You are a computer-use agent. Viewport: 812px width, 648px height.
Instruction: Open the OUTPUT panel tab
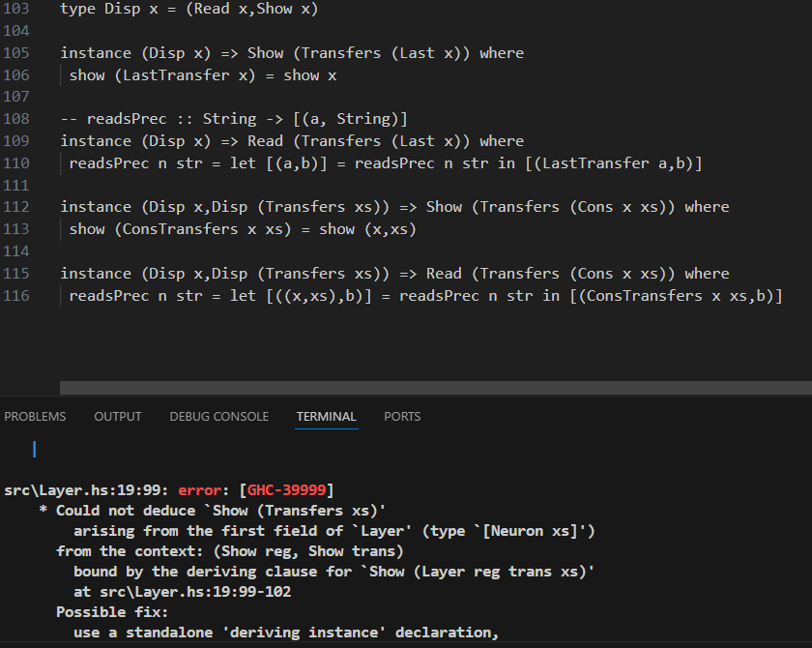coord(118,417)
